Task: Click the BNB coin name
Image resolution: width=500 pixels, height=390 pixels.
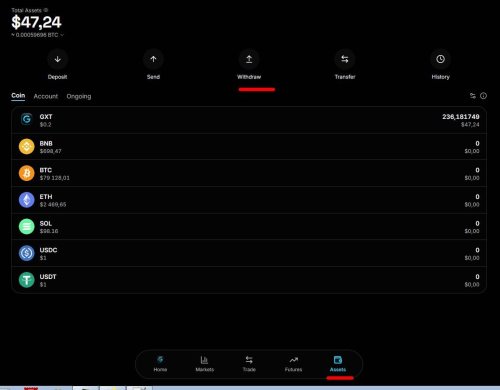Action: (46, 143)
